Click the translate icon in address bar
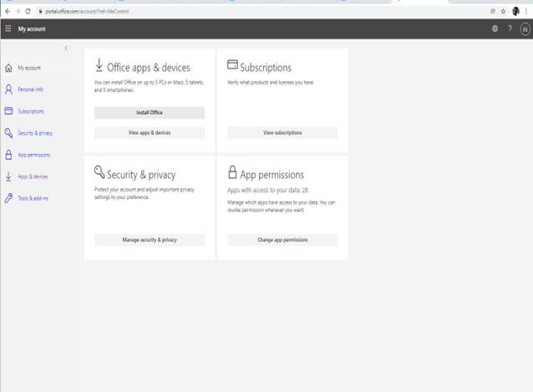Viewport: 533px width, 392px height. pos(493,12)
